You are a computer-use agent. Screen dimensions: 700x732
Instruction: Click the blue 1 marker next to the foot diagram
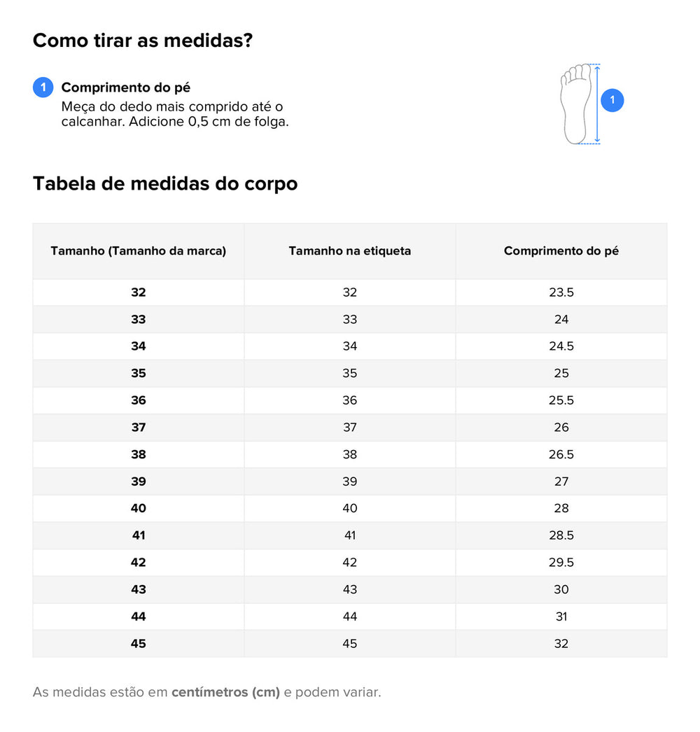[612, 100]
